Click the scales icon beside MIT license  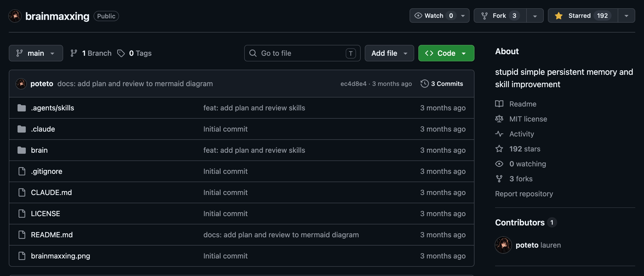pyautogui.click(x=499, y=119)
